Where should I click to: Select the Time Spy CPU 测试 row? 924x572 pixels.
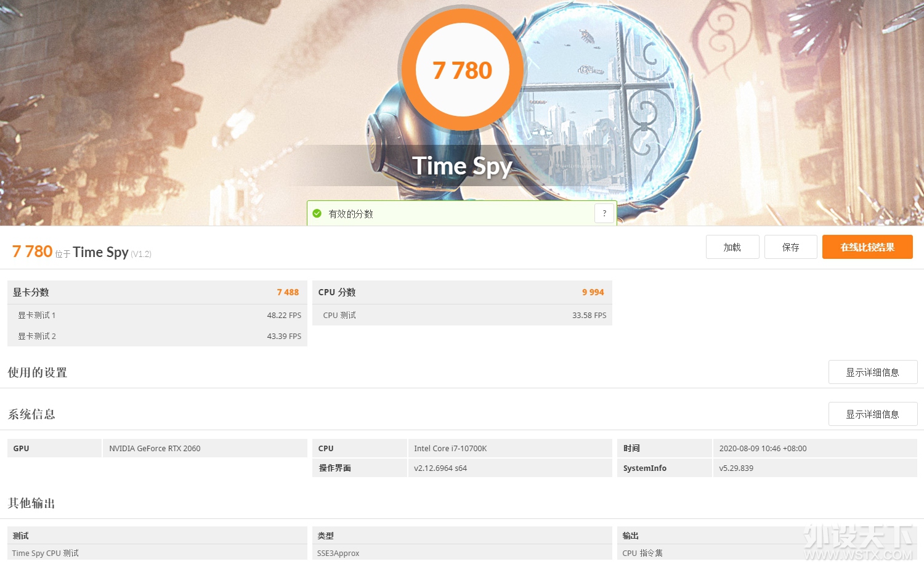click(x=157, y=553)
